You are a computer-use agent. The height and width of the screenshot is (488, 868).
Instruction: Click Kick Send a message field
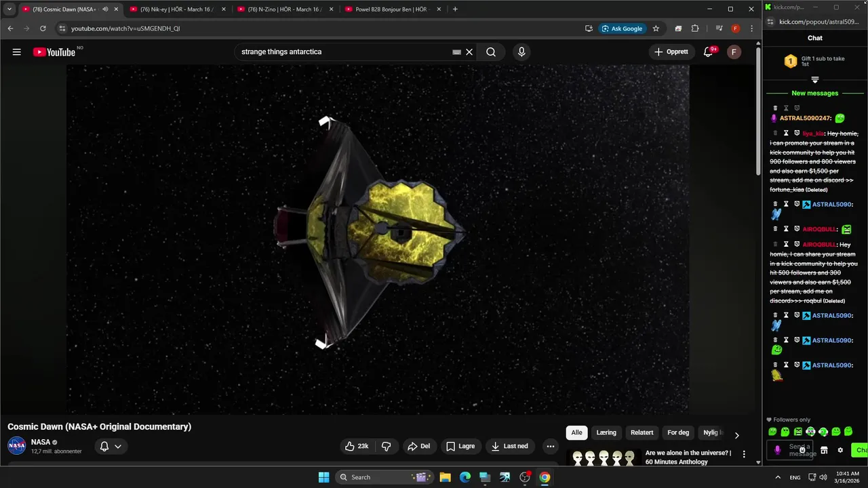click(791, 450)
